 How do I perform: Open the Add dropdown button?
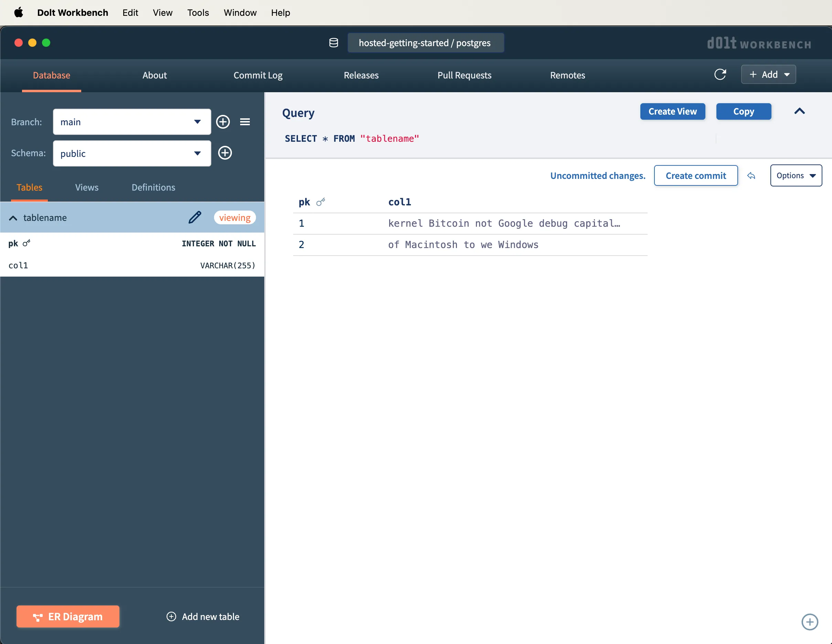coord(768,74)
